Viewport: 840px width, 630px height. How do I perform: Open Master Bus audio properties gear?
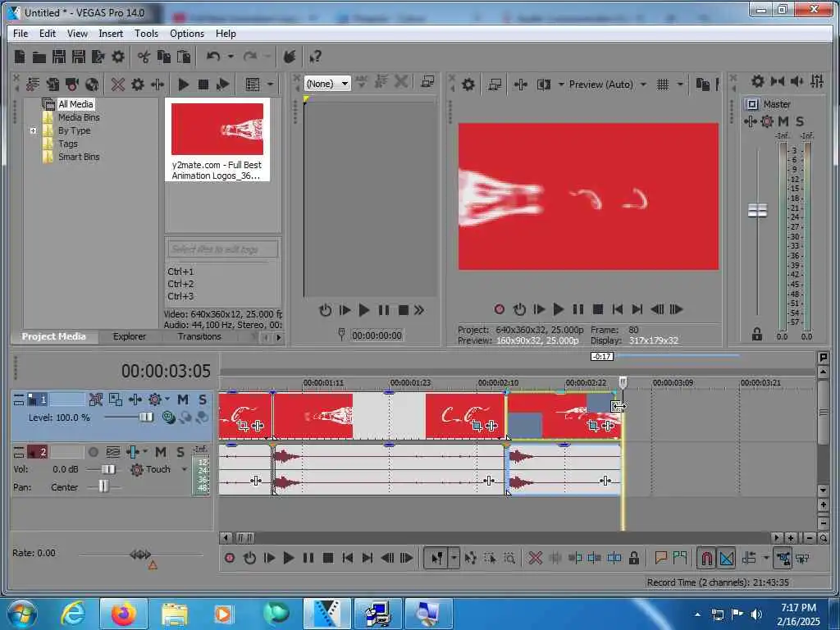[757, 81]
